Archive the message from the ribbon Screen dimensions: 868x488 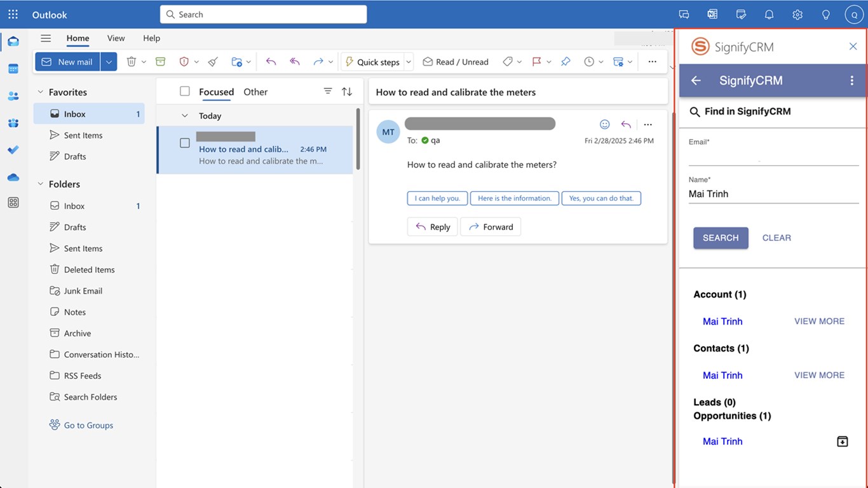[161, 62]
